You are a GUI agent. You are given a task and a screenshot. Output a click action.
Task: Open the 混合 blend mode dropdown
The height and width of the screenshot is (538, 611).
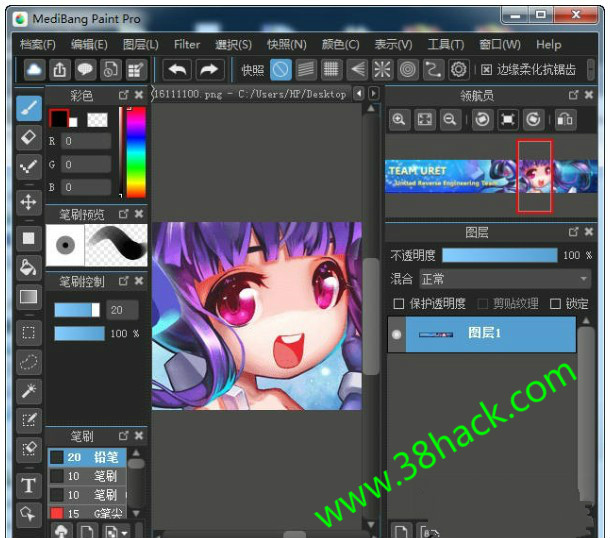point(505,279)
